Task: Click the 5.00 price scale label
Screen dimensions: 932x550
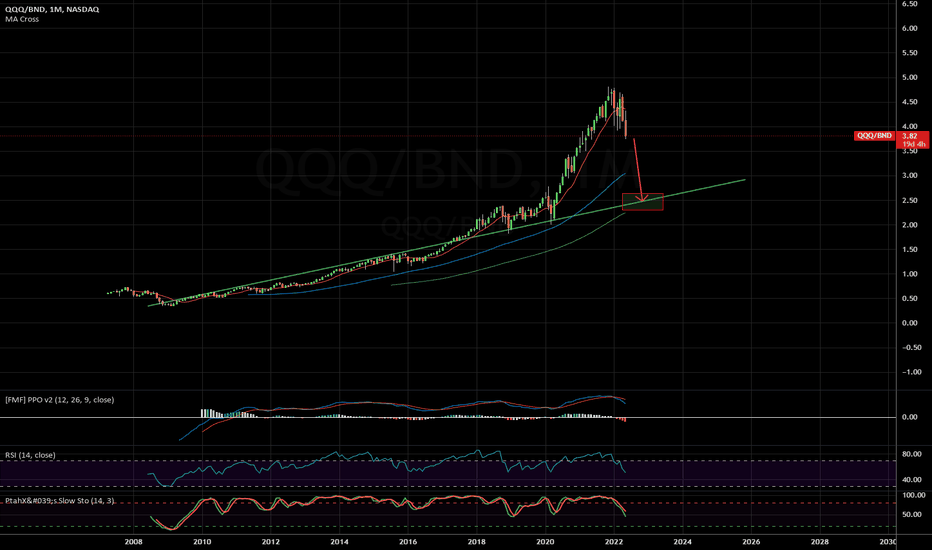Action: [x=909, y=77]
